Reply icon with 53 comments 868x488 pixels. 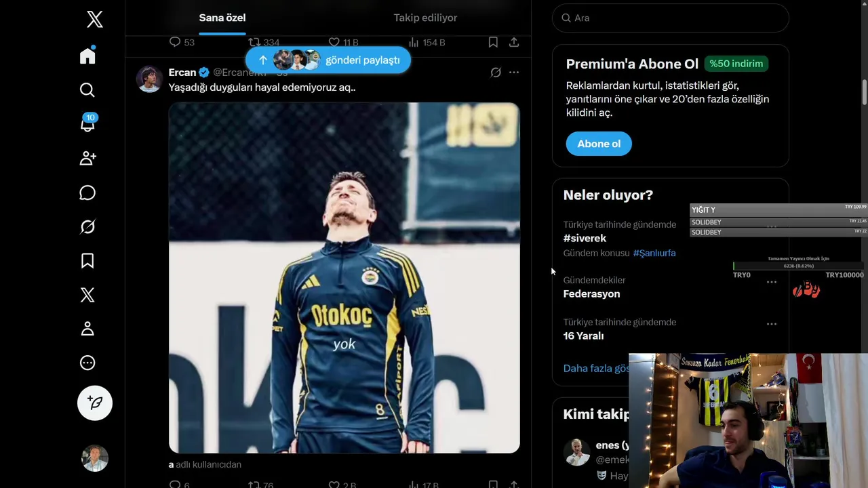(182, 42)
